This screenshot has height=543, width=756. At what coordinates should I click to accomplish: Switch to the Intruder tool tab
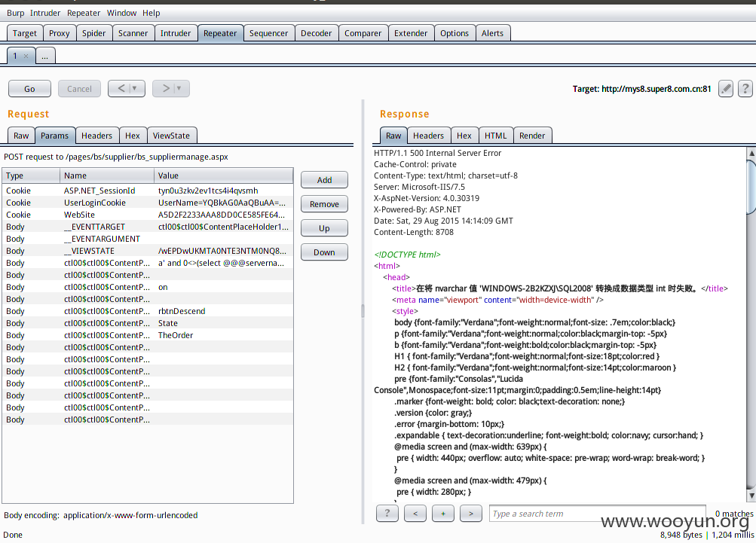(x=176, y=33)
